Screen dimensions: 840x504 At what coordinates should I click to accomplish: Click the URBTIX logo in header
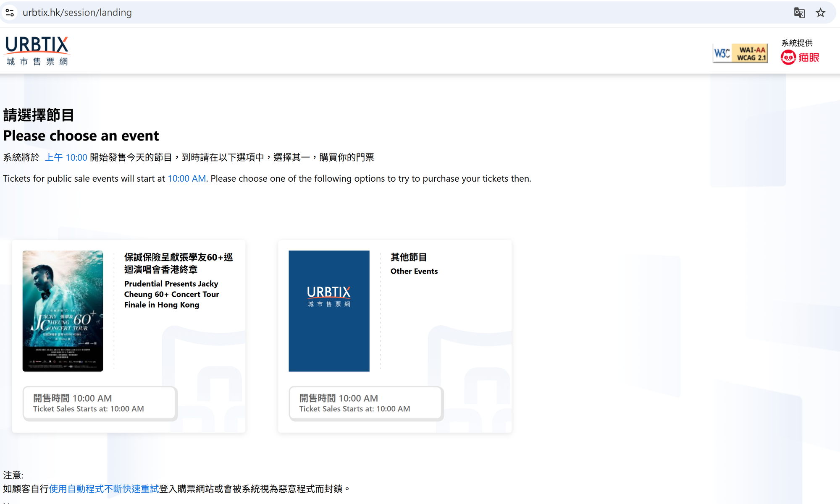37,51
